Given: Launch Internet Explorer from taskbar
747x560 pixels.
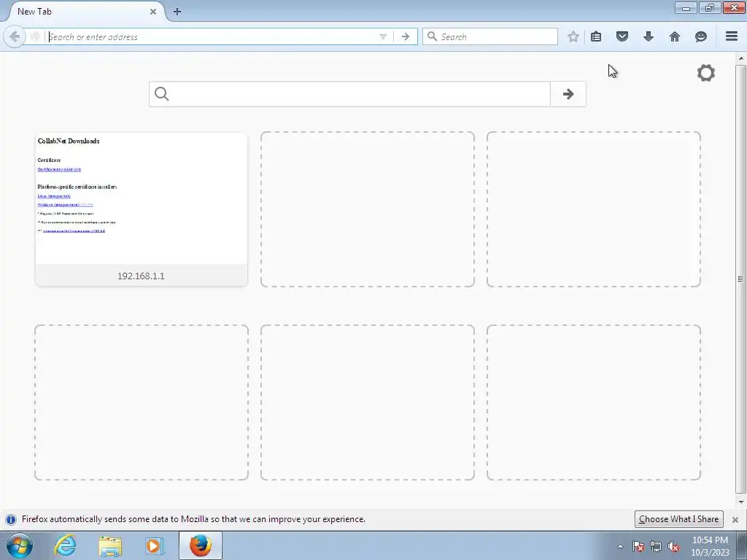Looking at the screenshot, I should click(x=65, y=545).
